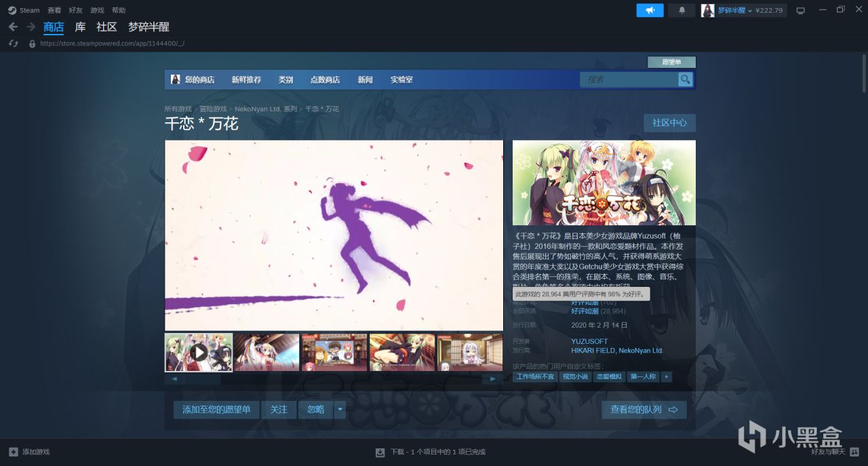Click the game capsule header image
The height and width of the screenshot is (466, 868).
tap(604, 182)
